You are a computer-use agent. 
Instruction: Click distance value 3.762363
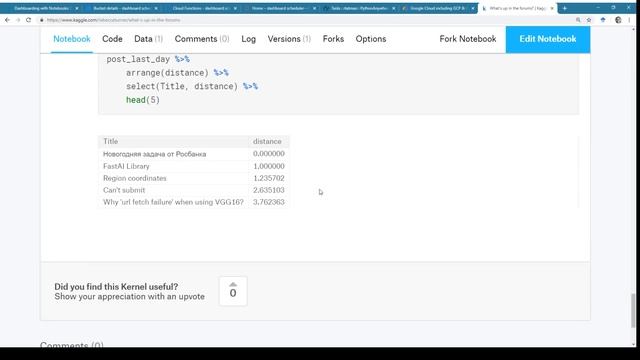[269, 202]
